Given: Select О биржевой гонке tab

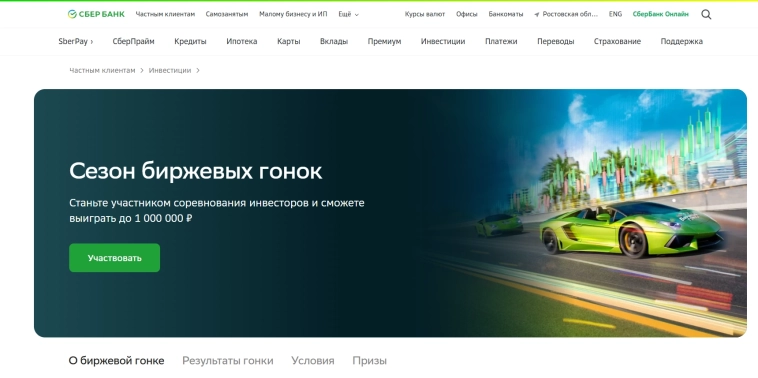Looking at the screenshot, I should (117, 361).
